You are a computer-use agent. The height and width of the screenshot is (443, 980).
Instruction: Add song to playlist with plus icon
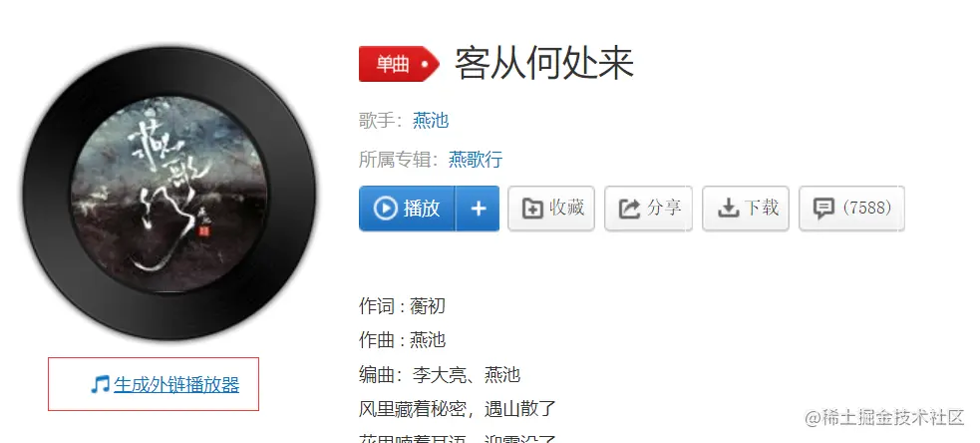click(479, 209)
